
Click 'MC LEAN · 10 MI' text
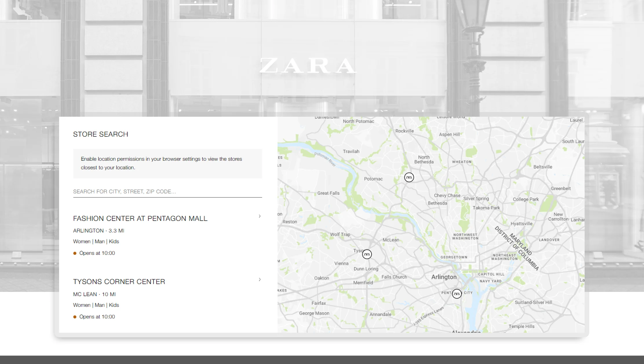pos(94,294)
